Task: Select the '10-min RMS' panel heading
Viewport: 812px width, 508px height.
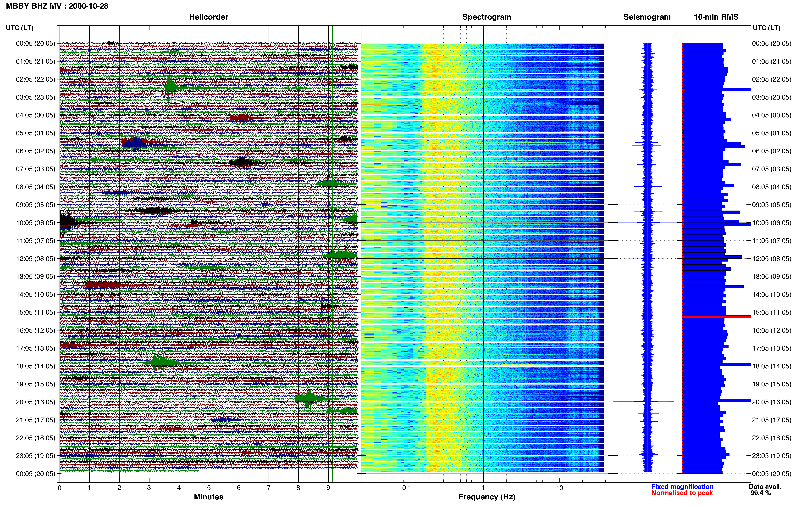Action: point(716,17)
